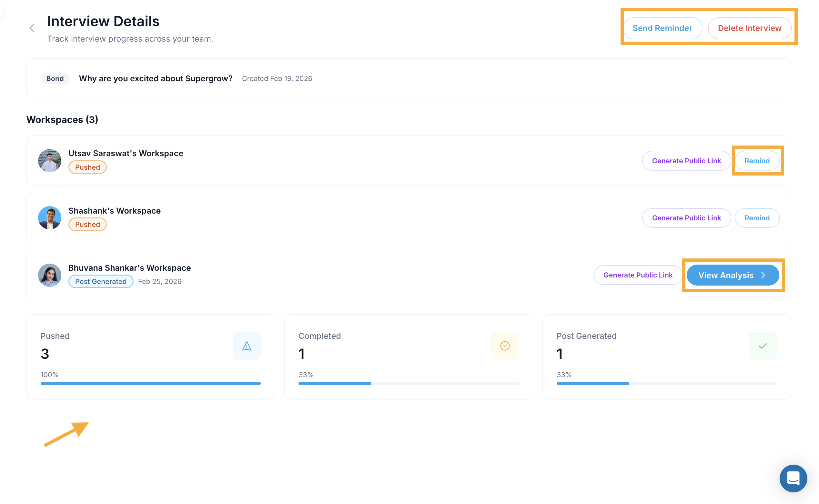The image size is (819, 504).
Task: Generate public link for Utsav Saraswat's Workspace
Action: point(686,161)
